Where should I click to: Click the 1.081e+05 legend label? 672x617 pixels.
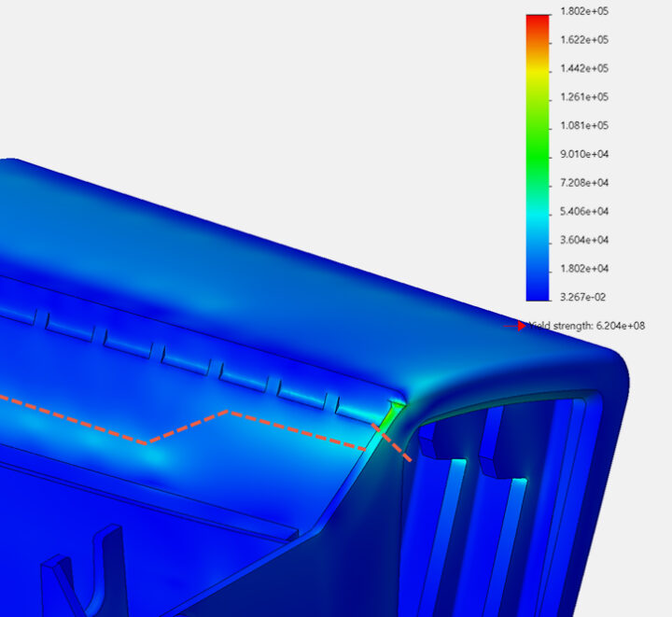click(x=581, y=125)
